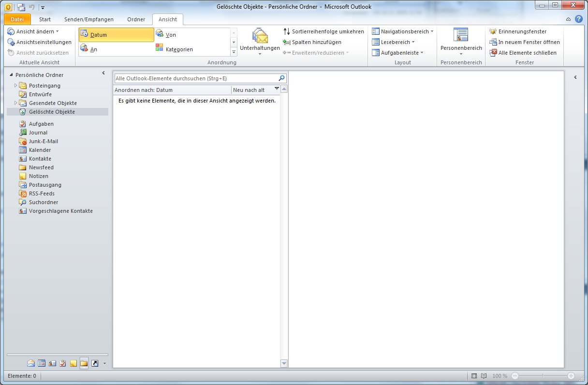Switch to the Start tab

coord(45,19)
